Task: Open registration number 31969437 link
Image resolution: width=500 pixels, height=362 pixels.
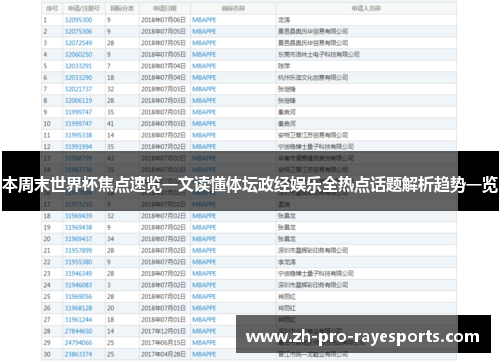Action: tap(78, 239)
